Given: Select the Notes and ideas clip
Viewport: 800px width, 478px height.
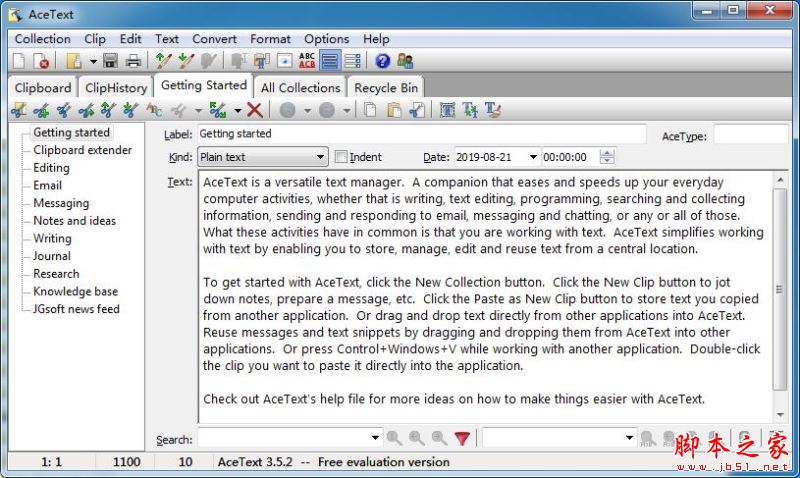Looking at the screenshot, I should 74,221.
